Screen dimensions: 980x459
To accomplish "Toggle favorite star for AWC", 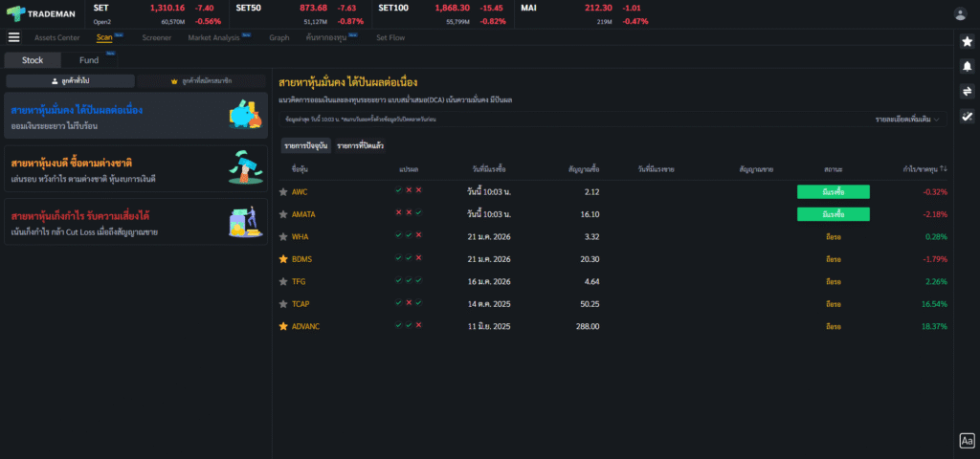I will point(282,191).
